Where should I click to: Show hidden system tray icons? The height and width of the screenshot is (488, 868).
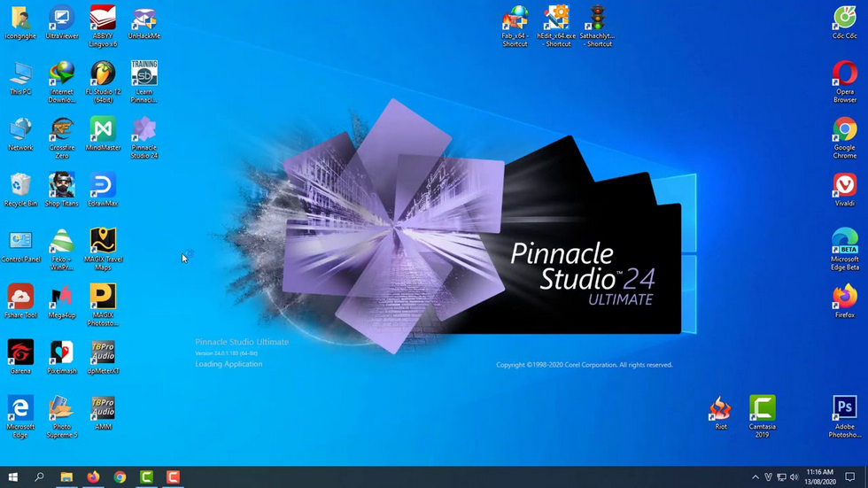click(x=755, y=477)
